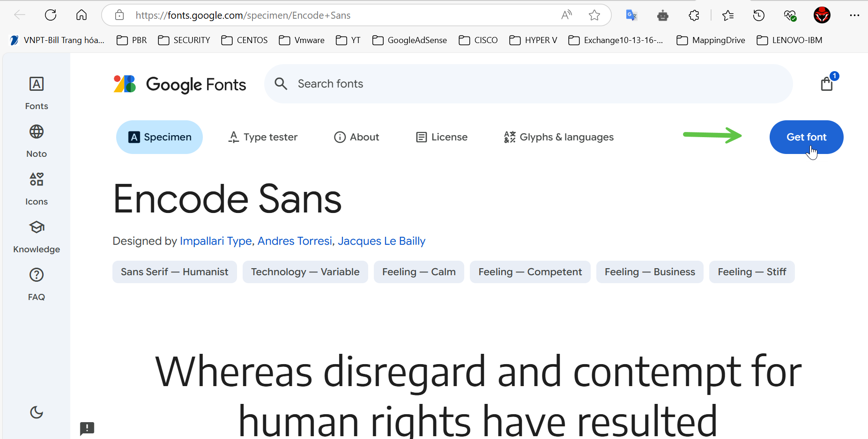Click the Sans Serif — Humanist tag

(175, 272)
